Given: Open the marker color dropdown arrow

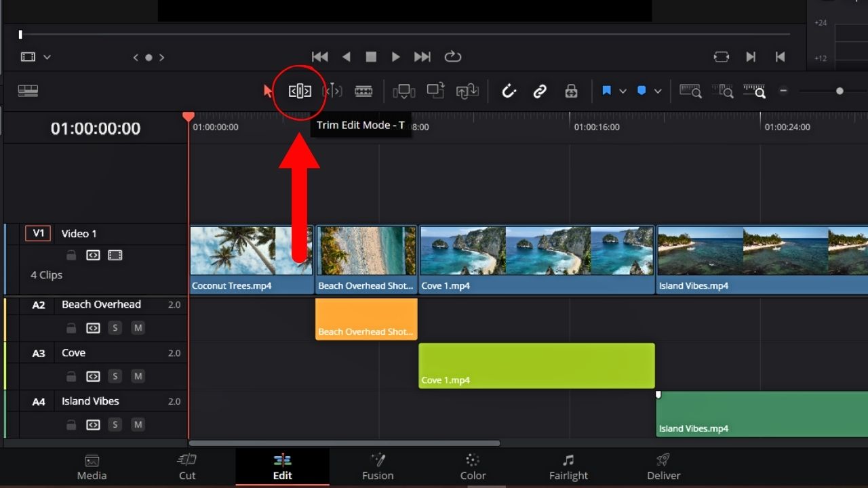Looking at the screenshot, I should point(657,91).
